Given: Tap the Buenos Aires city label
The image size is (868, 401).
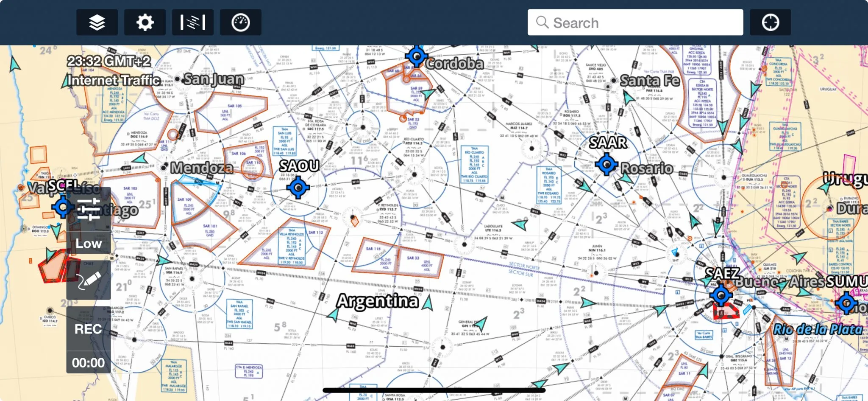Looking at the screenshot, I should point(779,281).
